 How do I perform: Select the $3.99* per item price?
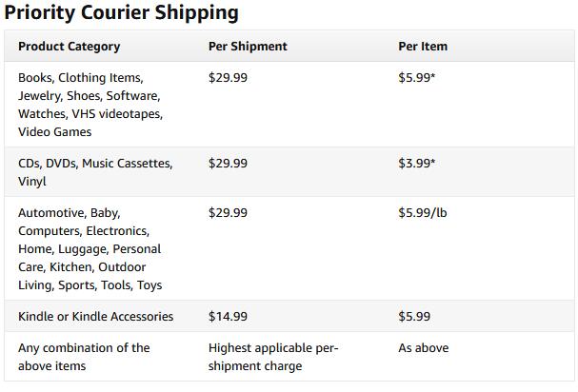point(417,164)
